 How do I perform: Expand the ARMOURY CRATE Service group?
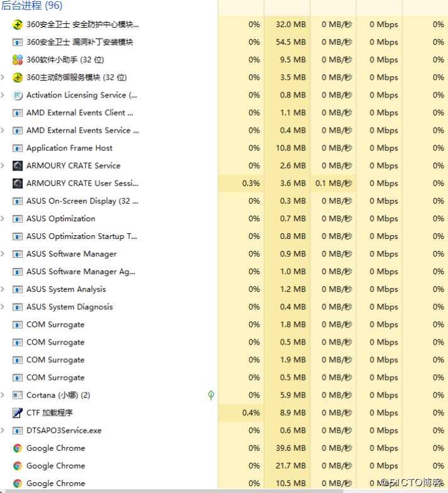tap(3, 166)
